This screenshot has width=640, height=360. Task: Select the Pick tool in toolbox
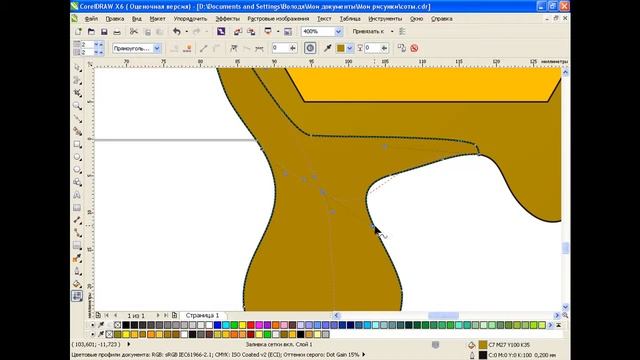tap(77, 68)
